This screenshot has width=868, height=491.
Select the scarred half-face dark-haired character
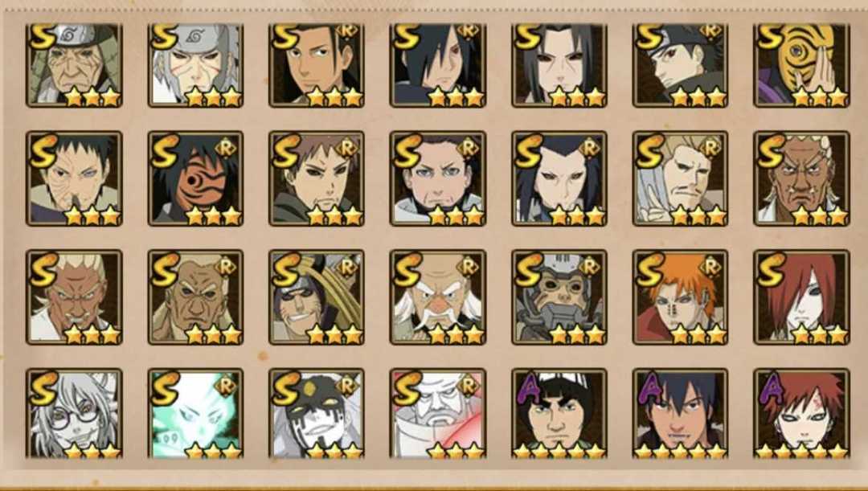74,178
